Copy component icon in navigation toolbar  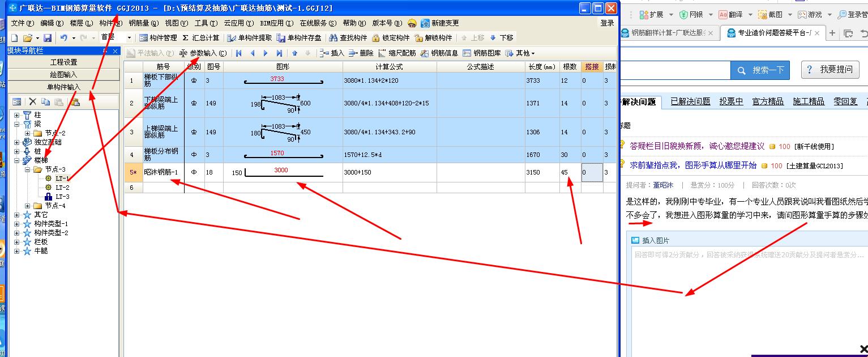pos(45,102)
